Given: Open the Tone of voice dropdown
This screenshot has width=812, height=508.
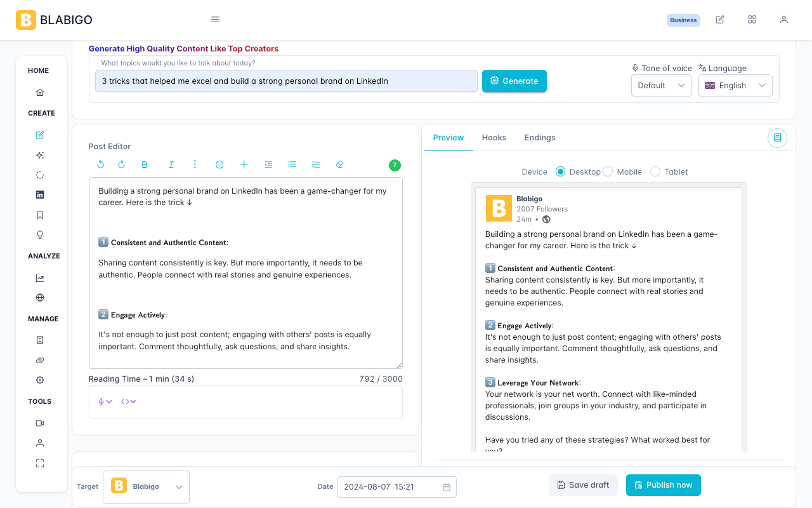Looking at the screenshot, I should pos(661,86).
